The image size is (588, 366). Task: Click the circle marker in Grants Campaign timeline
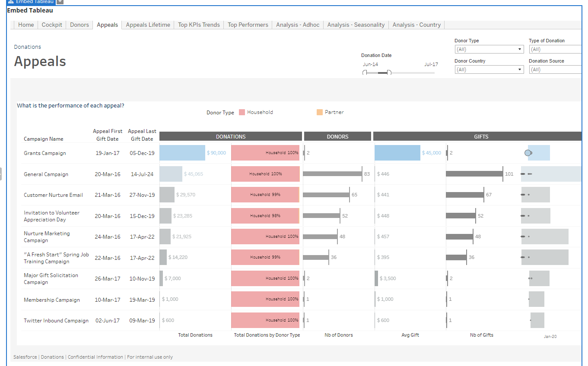(528, 153)
